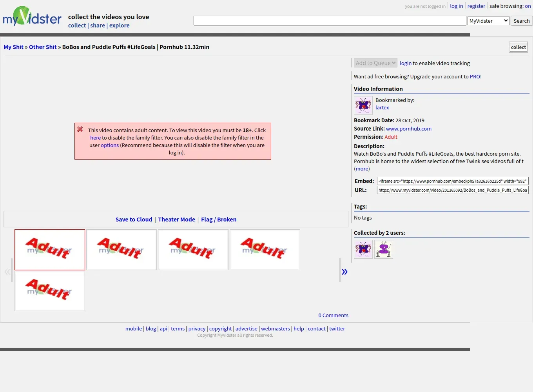Image resolution: width=533 pixels, height=392 pixels.
Task: Select the URL text field
Action: point(453,190)
